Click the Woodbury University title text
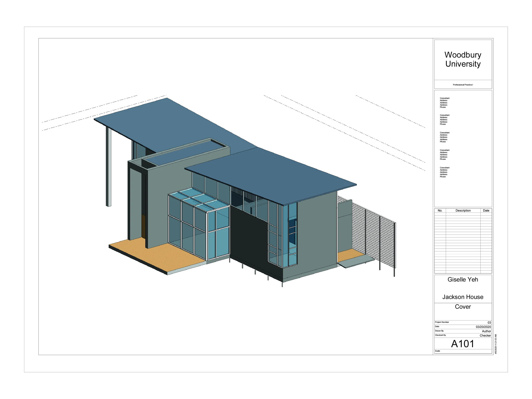This screenshot has height=399, width=532. pos(462,59)
